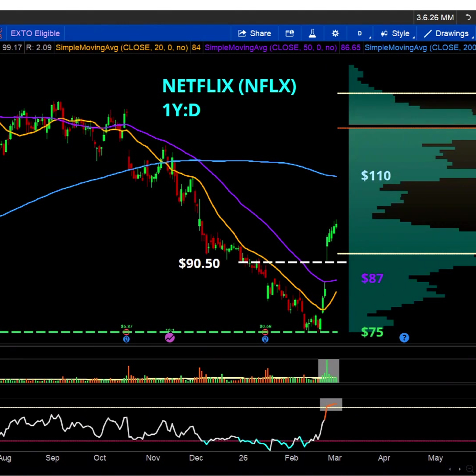Click the undo arrow icon

coord(468,17)
